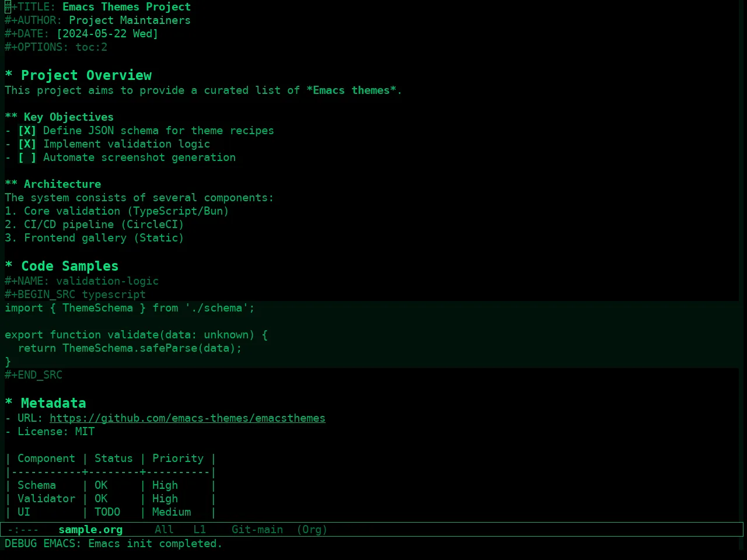The width and height of the screenshot is (747, 560).
Task: Click the 'Priority' table header cell
Action: 178,459
